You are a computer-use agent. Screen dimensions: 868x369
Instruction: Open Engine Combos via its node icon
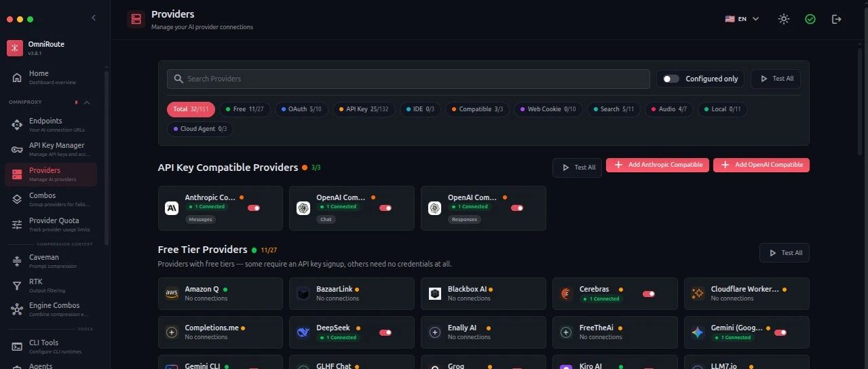17,309
